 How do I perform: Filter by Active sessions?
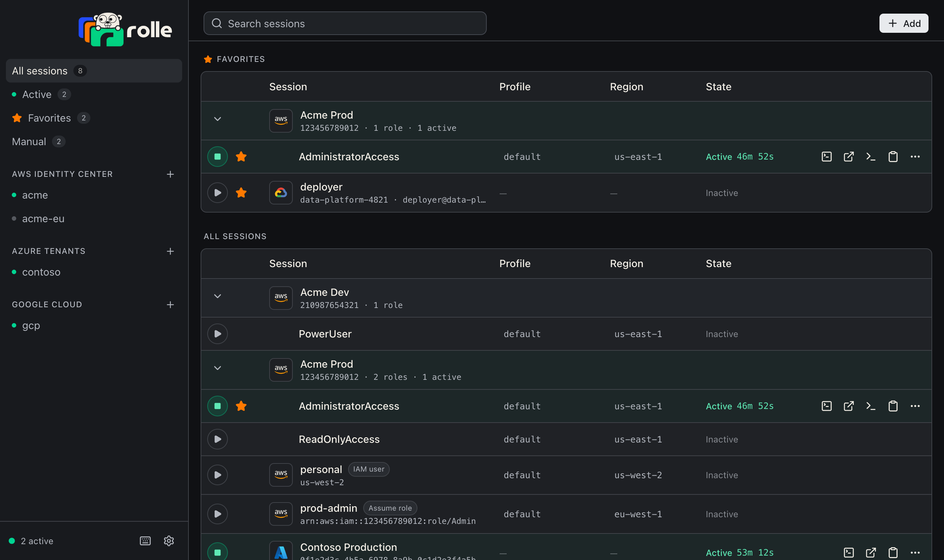[94, 94]
